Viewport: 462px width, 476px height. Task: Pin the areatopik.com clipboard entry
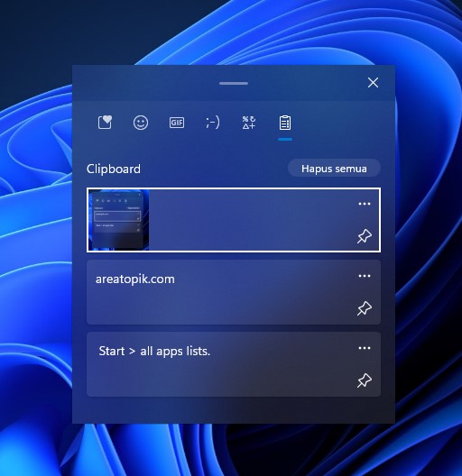365,308
